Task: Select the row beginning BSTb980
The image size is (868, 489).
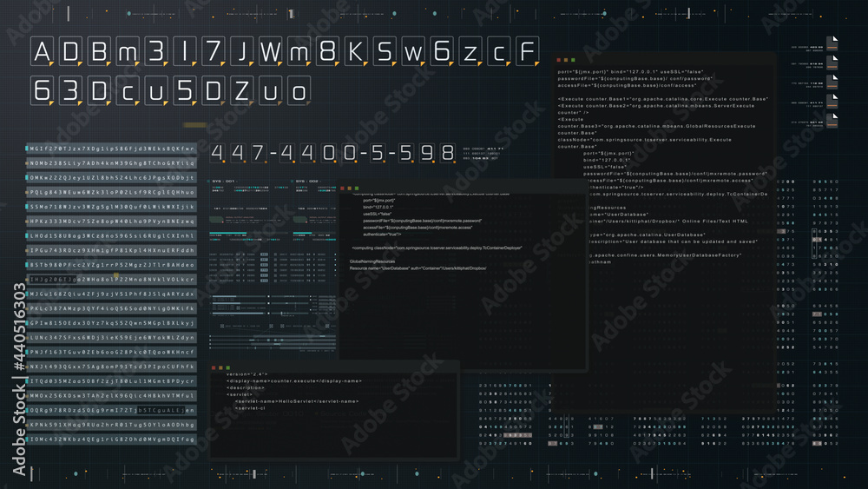Action: click(x=111, y=265)
